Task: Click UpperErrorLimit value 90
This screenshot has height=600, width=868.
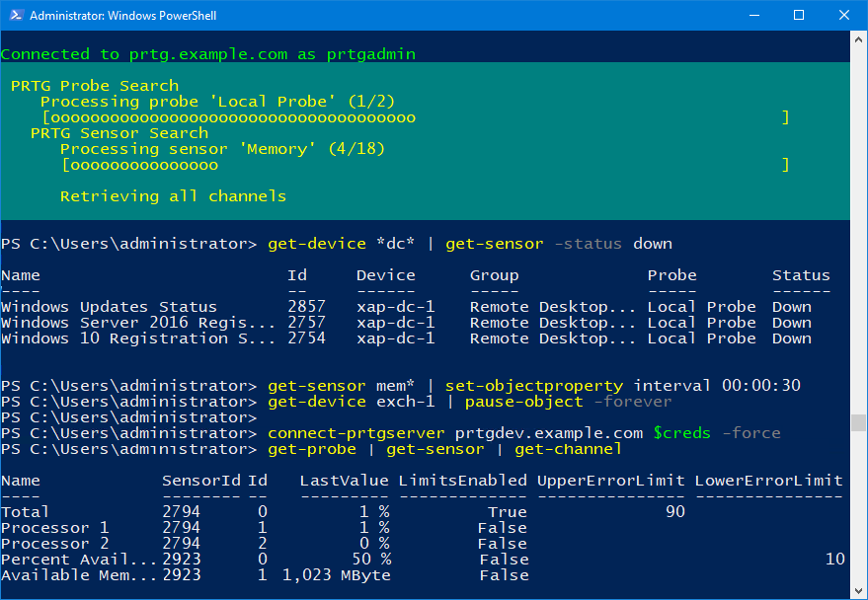Action: tap(674, 512)
